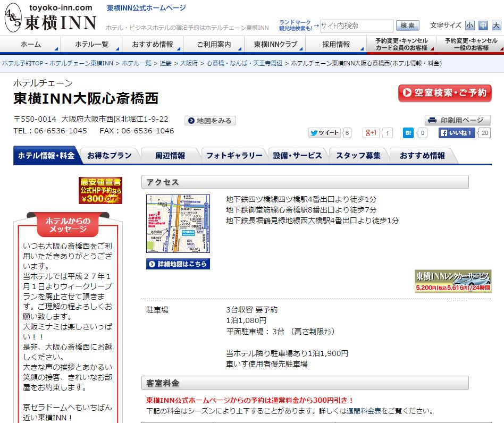The width and height of the screenshot is (504, 423).
Task: Click the 詳細地図はこちら button
Action: (178, 264)
